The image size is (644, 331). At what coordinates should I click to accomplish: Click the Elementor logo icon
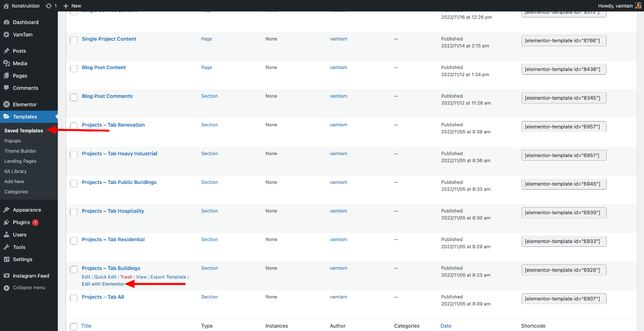pos(6,105)
